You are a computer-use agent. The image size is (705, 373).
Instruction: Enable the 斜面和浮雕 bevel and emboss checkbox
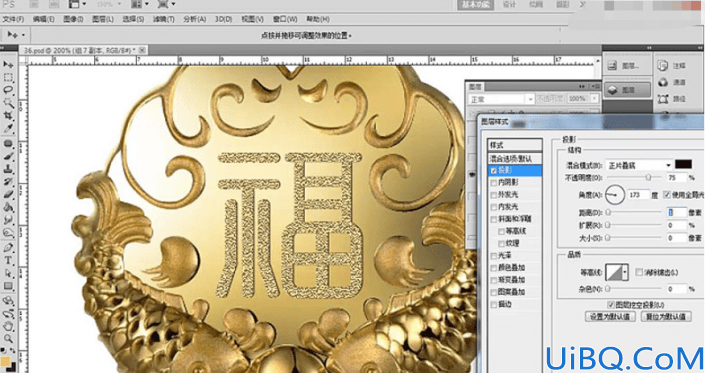[494, 219]
